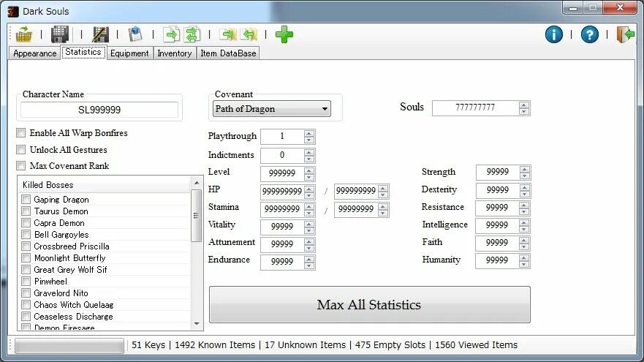Check Chaos Witch Quelaag
Viewport: 644px width, 362px height.
tap(26, 305)
